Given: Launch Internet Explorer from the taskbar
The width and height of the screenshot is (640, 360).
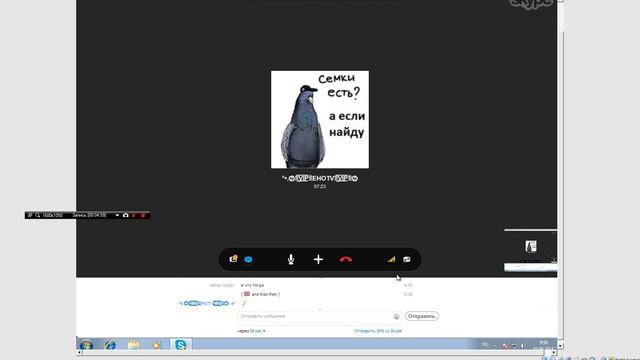Looking at the screenshot, I should pos(110,345).
